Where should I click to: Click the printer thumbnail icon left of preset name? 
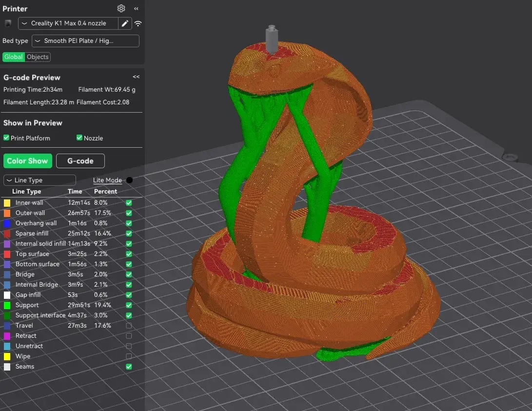click(7, 23)
